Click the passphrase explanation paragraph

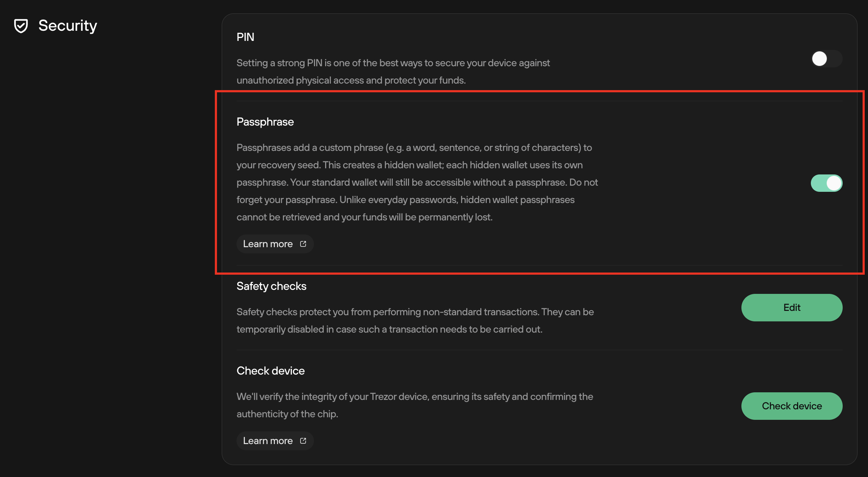coord(416,182)
